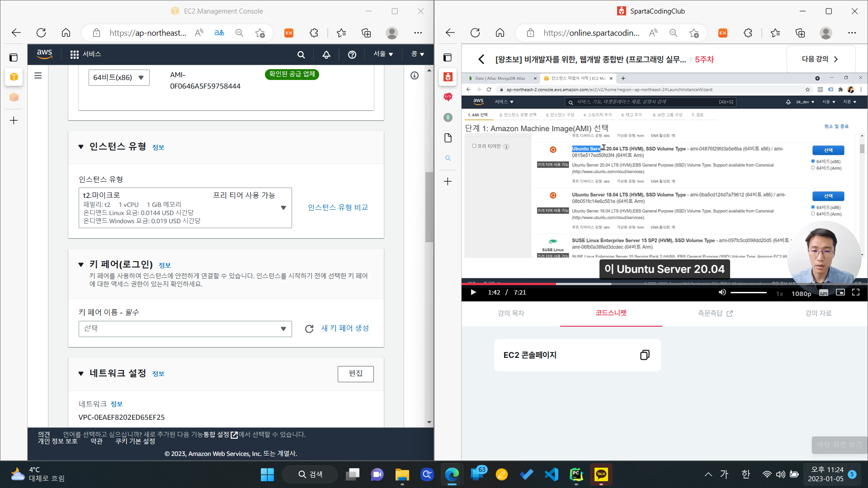Change video quality 1080p setting
This screenshot has width=868, height=488.
801,294
